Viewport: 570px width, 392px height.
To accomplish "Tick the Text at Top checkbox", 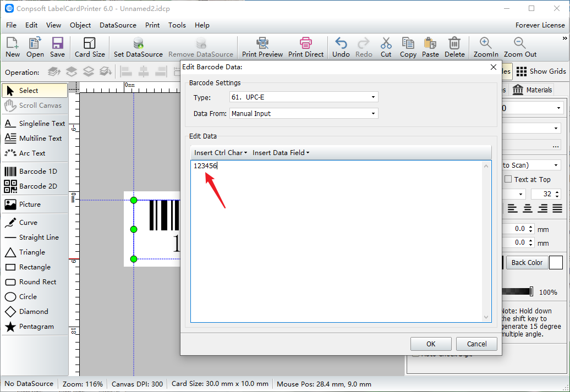I will click(x=508, y=179).
